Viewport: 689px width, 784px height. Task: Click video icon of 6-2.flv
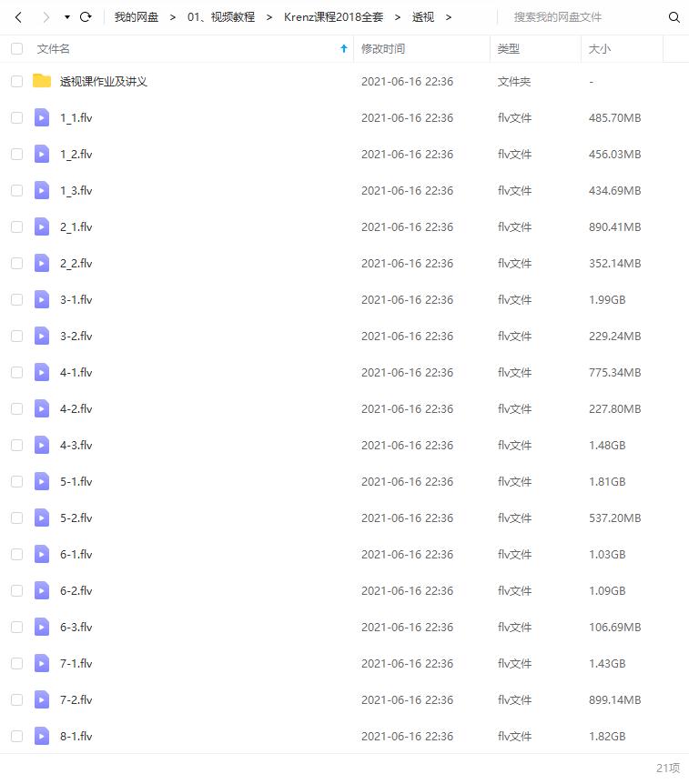point(42,590)
